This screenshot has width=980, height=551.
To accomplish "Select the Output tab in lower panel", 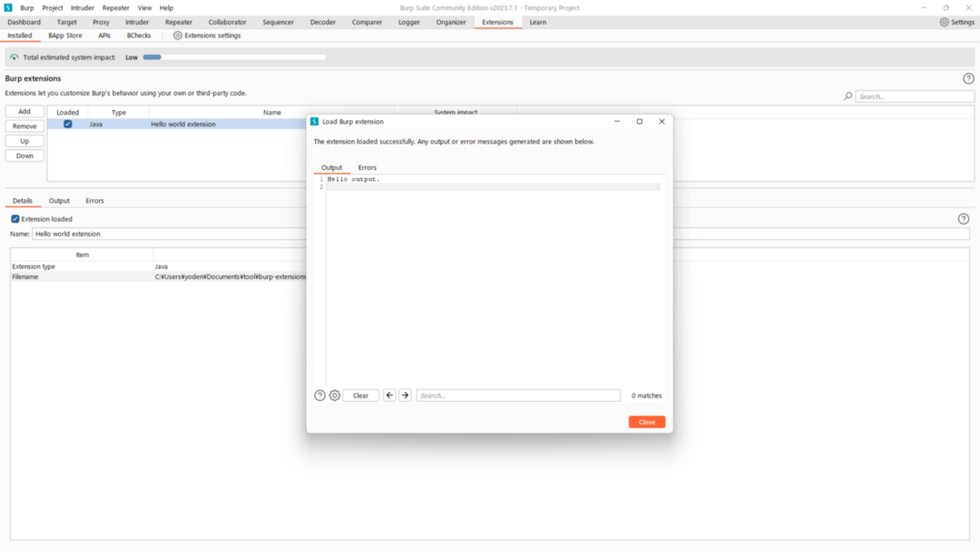I will (x=59, y=201).
